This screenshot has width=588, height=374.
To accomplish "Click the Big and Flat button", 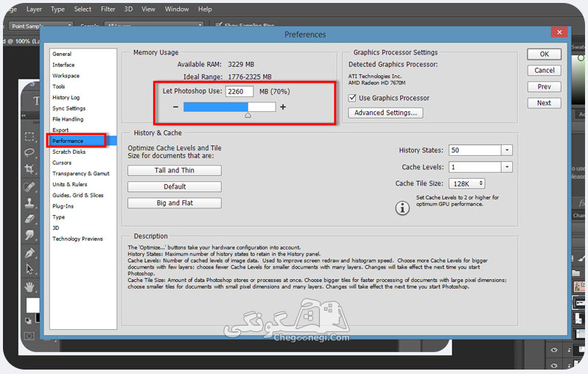I will (175, 202).
